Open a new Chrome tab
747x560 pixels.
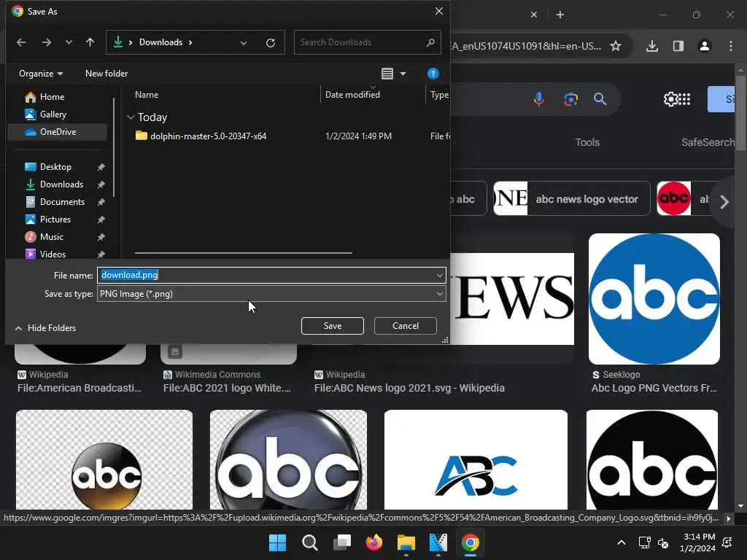[x=560, y=15]
